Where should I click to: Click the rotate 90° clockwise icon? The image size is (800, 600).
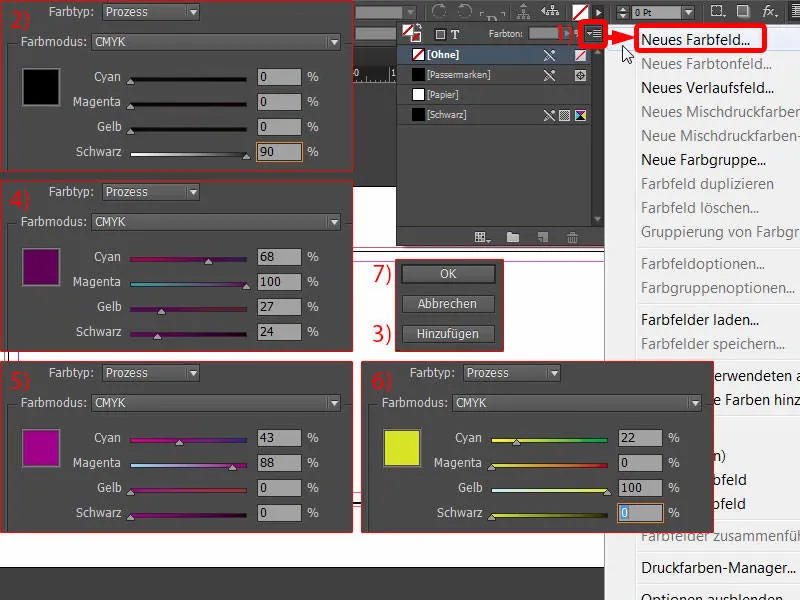click(439, 11)
